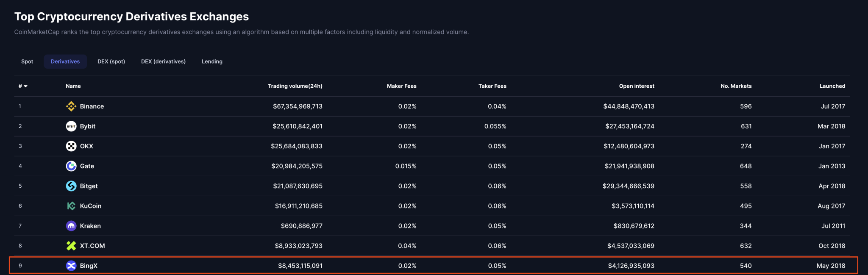Click Binance market count 596
The height and width of the screenshot is (275, 868).
pyautogui.click(x=746, y=106)
